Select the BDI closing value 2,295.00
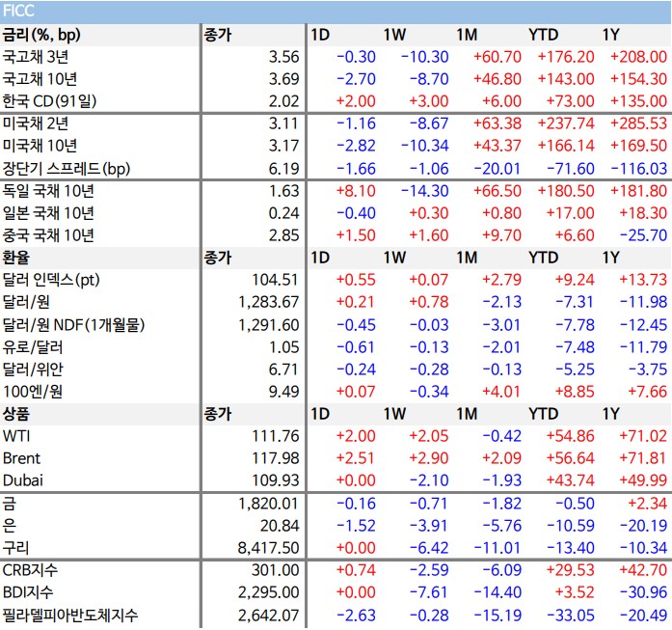 (269, 593)
